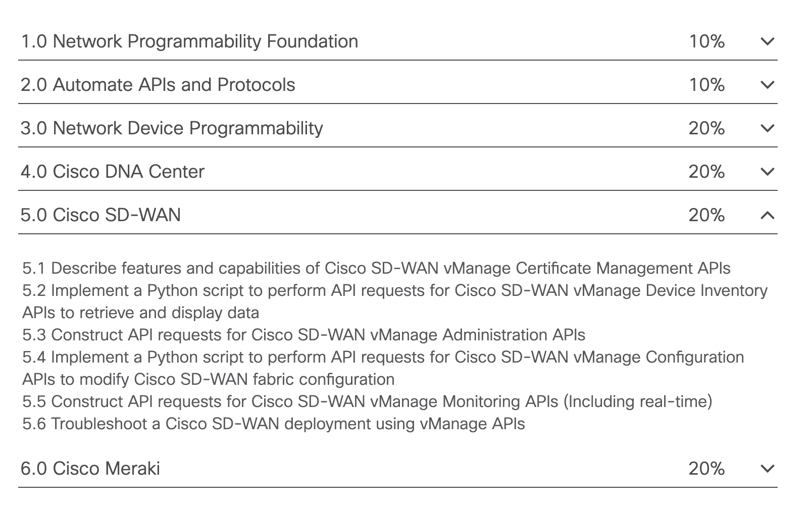812x508 pixels.
Task: Collapse Cisco SD-WAN section chevron
Action: point(767,216)
